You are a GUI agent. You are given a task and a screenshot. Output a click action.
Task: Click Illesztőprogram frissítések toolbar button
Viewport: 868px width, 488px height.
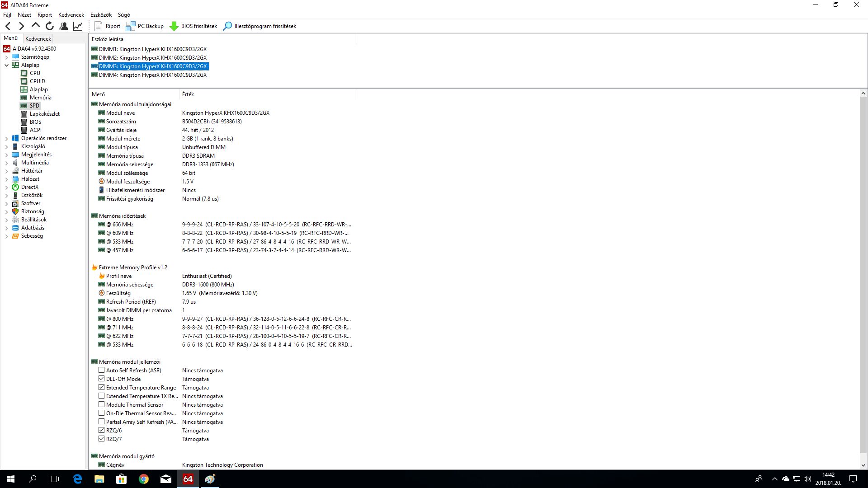(260, 26)
